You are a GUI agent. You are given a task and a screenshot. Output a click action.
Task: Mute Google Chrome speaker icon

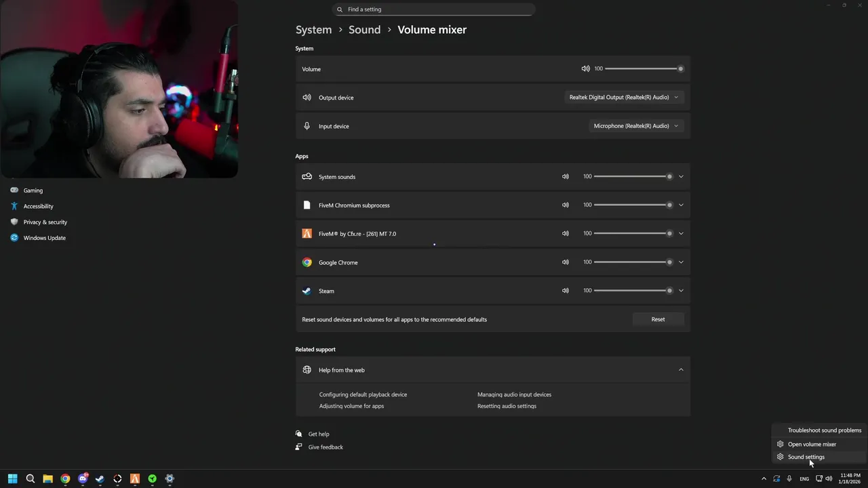click(x=565, y=262)
